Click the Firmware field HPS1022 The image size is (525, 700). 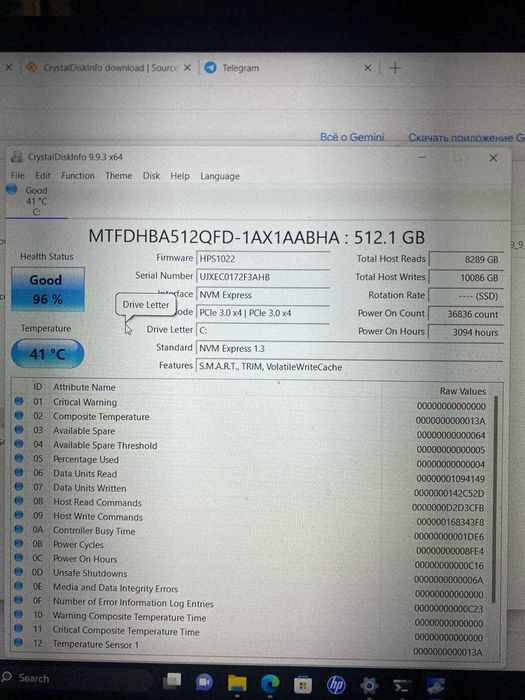[x=262, y=258]
